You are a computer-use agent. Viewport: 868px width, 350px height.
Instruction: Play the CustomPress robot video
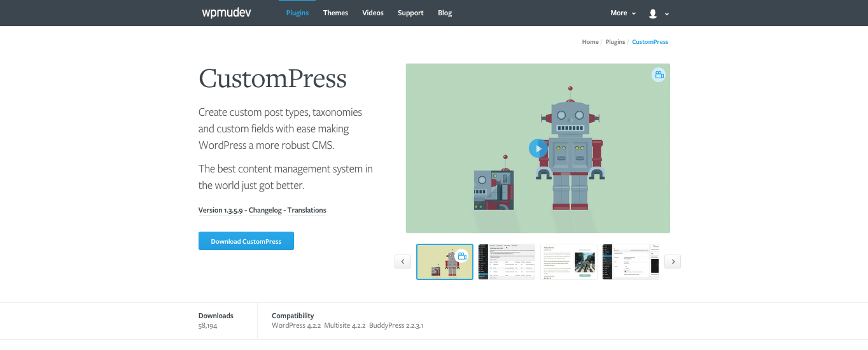coord(538,148)
